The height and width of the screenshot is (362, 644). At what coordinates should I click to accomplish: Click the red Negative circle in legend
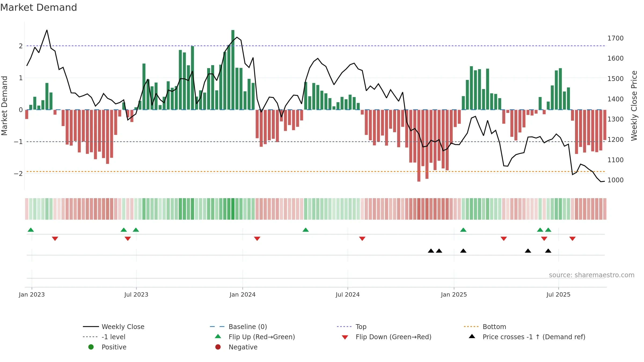[218, 347]
